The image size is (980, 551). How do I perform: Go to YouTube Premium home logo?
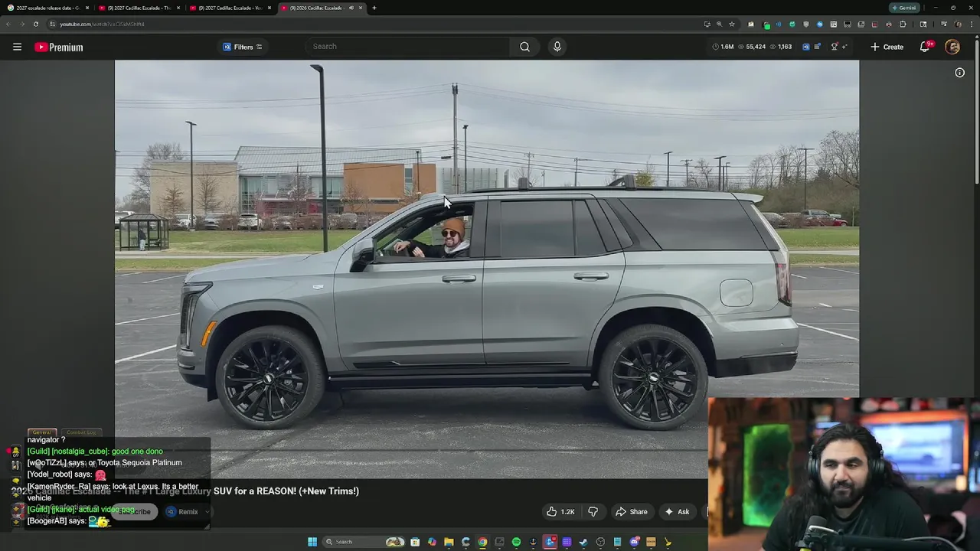(58, 47)
